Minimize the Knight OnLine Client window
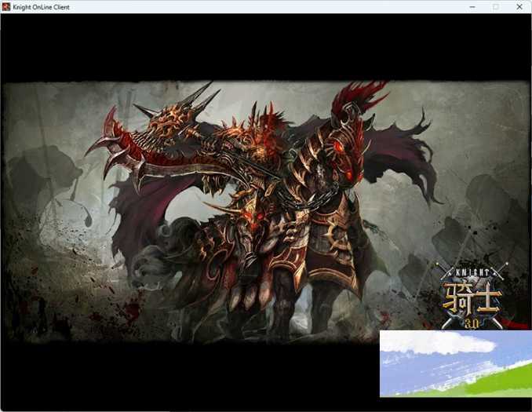Viewport: 532px width, 412px height. pos(472,7)
